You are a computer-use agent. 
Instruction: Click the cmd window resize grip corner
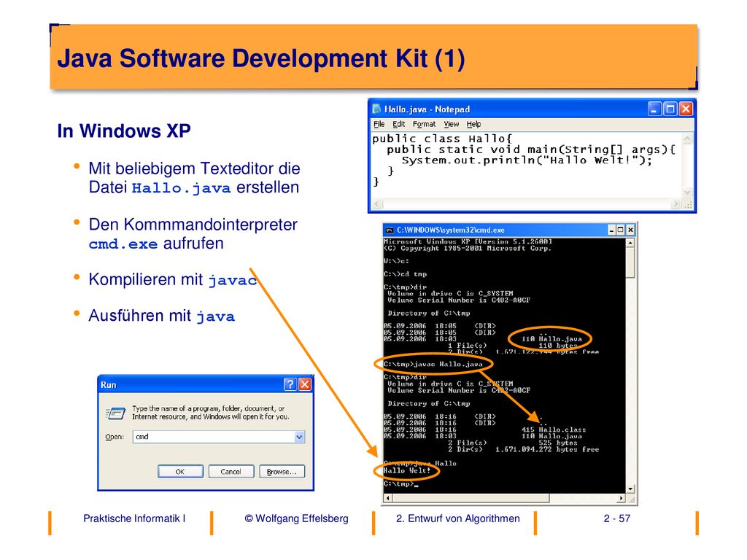click(631, 499)
